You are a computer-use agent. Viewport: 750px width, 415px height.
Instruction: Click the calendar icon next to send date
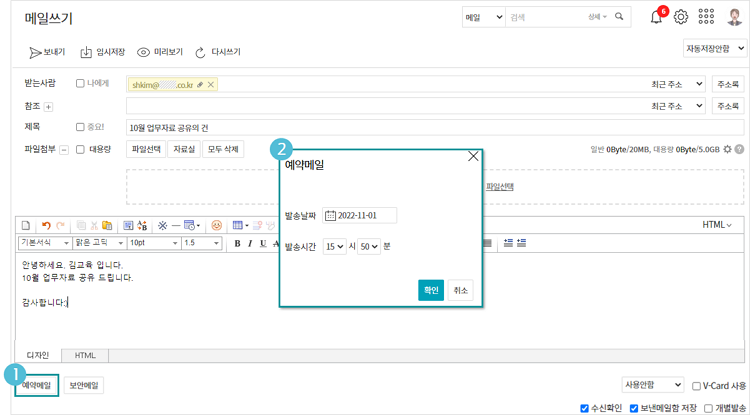(x=331, y=216)
